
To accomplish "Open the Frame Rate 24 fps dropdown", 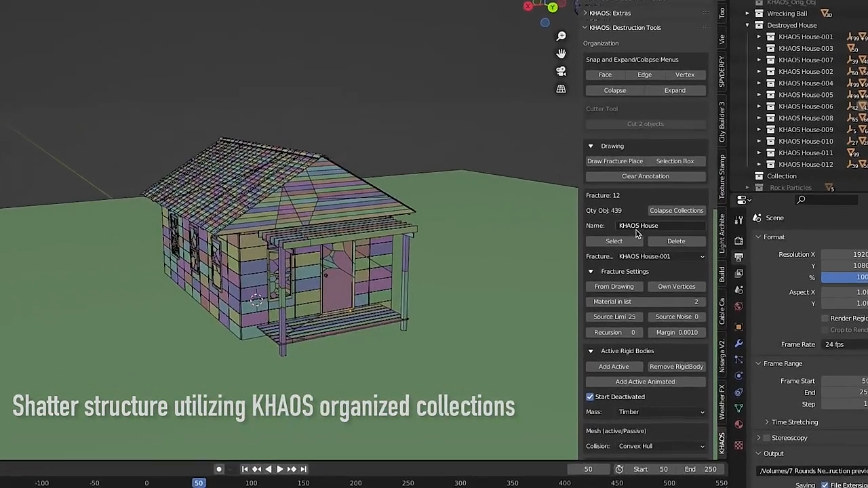I will tap(845, 344).
